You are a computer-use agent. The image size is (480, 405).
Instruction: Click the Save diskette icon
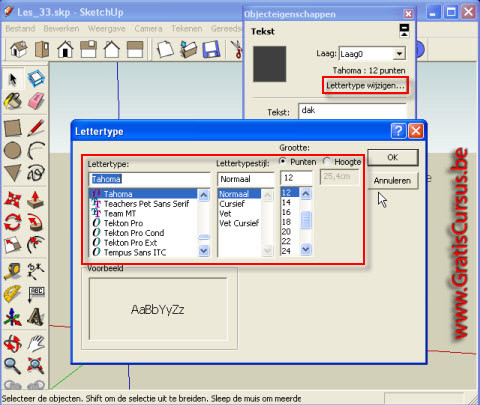[211, 49]
